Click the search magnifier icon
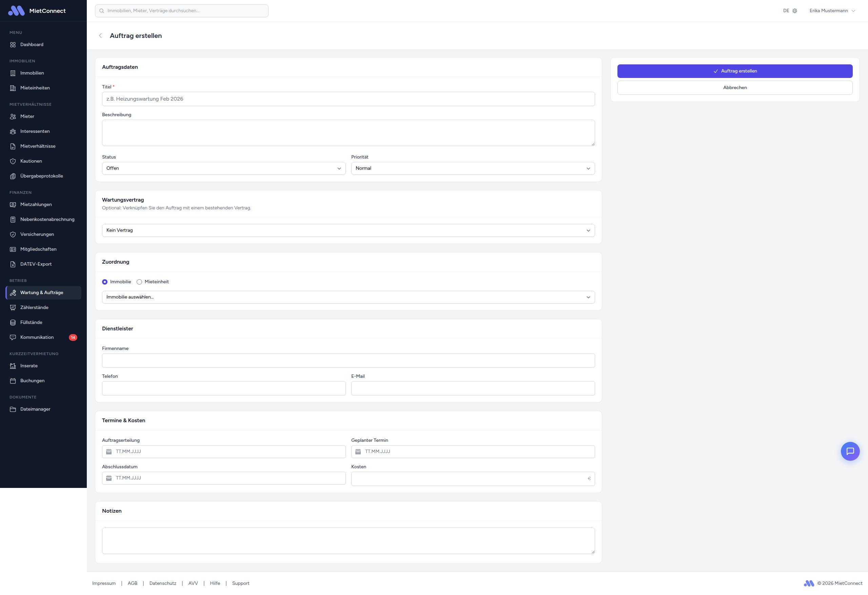Screen dimensions: 868x595 coord(102,11)
